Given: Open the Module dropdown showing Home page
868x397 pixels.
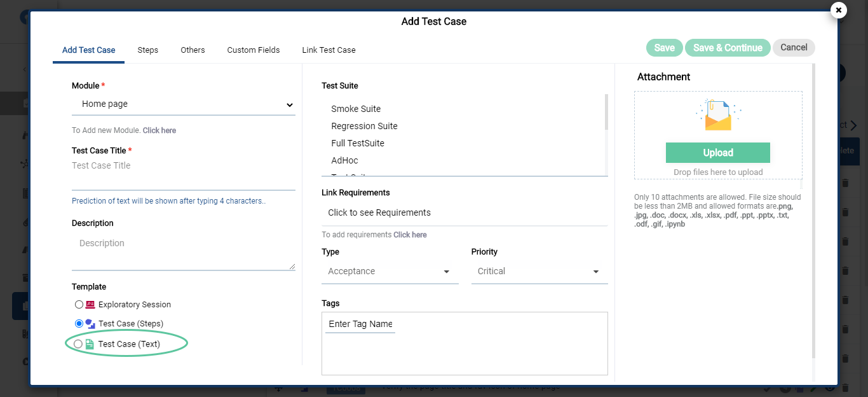Looking at the screenshot, I should [x=184, y=104].
